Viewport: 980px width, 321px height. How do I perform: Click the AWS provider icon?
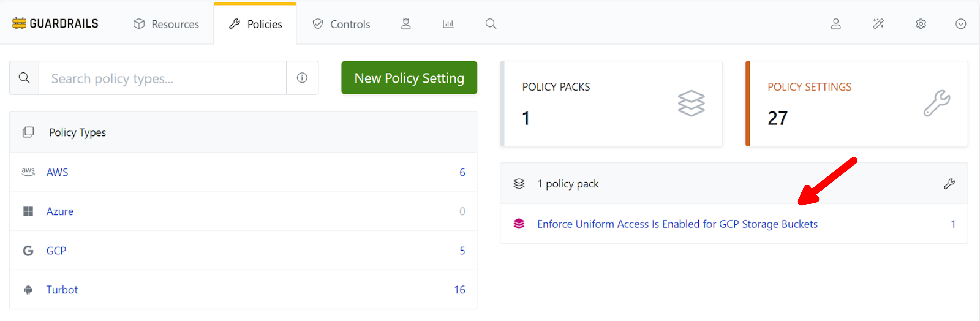point(28,172)
